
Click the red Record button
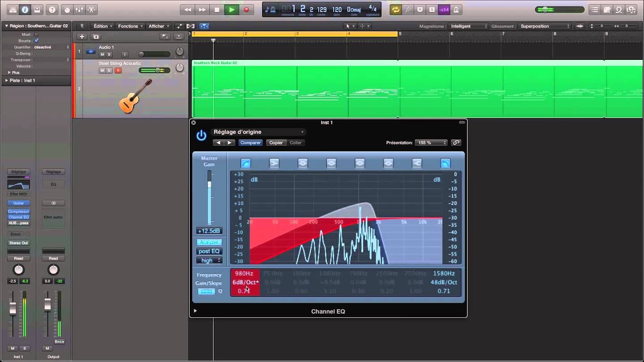pos(246,10)
